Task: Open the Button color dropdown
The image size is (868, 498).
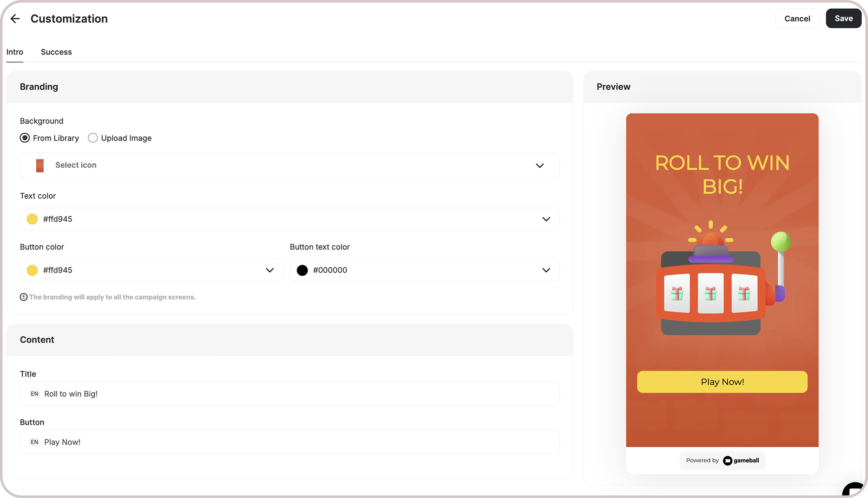Action: coord(269,270)
